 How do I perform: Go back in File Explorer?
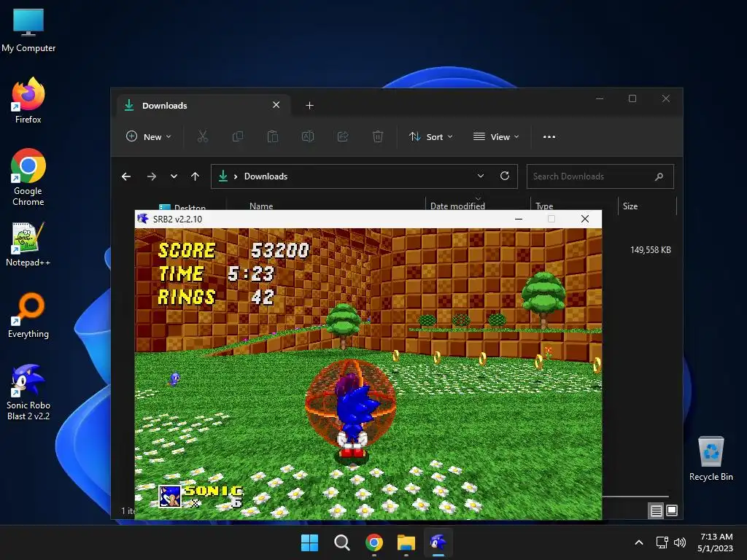(x=125, y=176)
